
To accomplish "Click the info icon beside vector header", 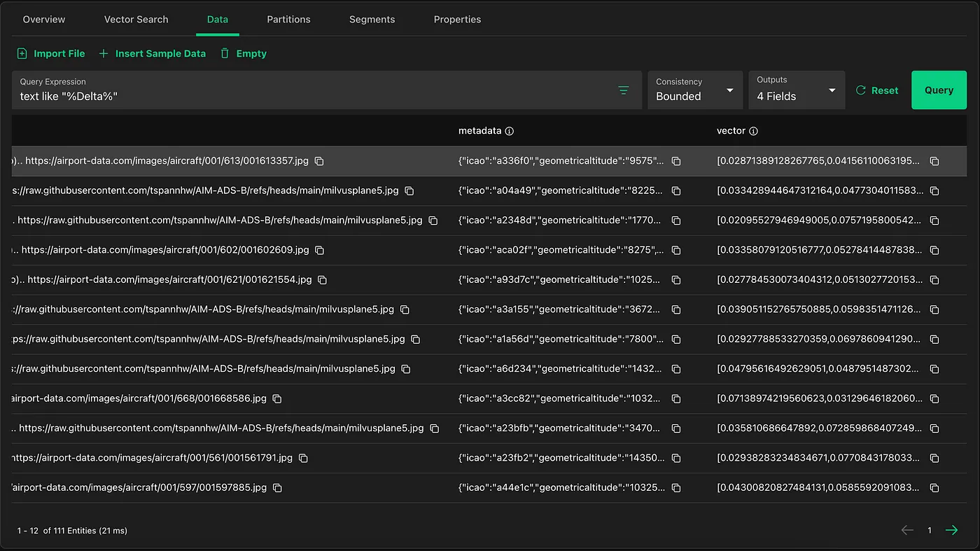I will [753, 131].
